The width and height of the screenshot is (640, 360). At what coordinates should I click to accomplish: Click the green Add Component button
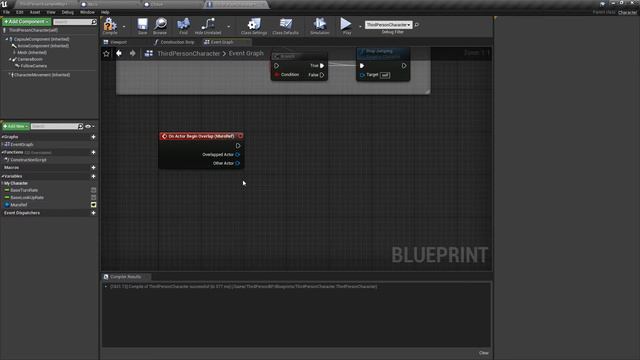click(26, 22)
